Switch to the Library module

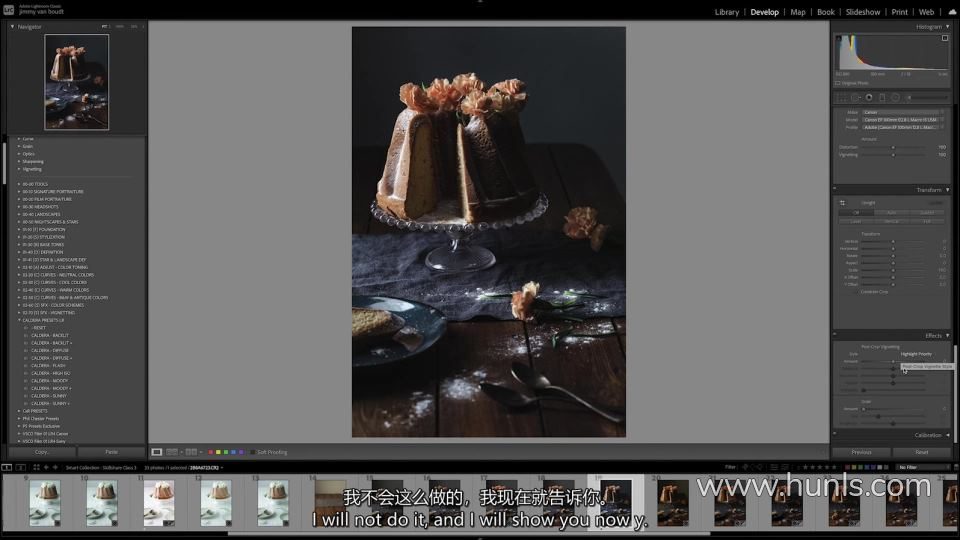coord(727,12)
